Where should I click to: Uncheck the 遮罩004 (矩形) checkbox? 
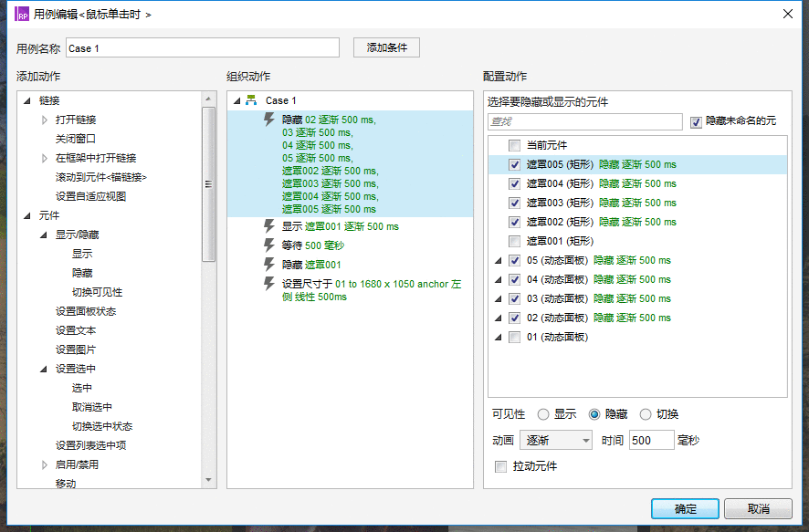514,183
